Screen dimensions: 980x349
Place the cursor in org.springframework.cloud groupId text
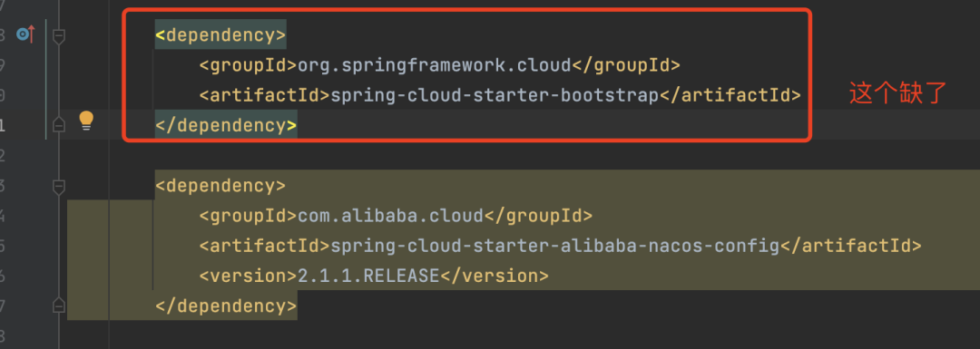[435, 65]
